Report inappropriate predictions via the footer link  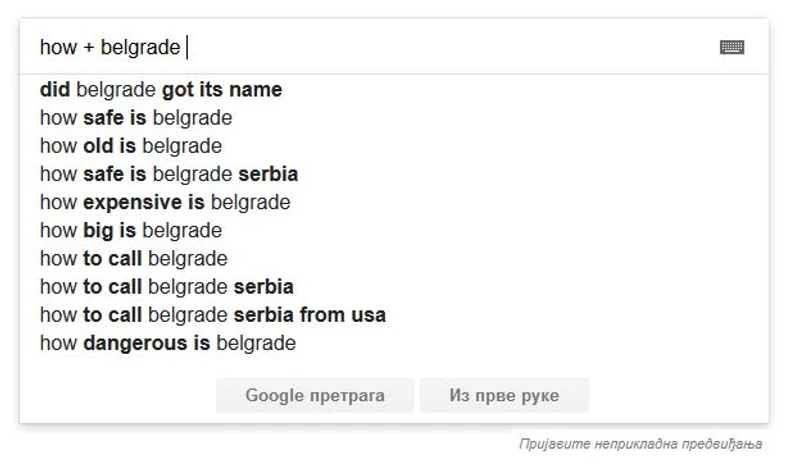pos(640,443)
